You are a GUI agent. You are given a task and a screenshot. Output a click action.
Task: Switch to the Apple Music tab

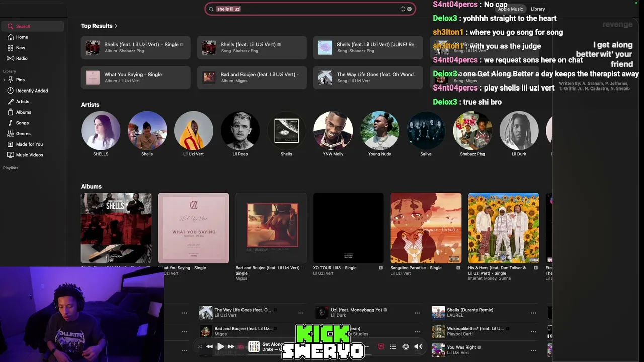[510, 9]
